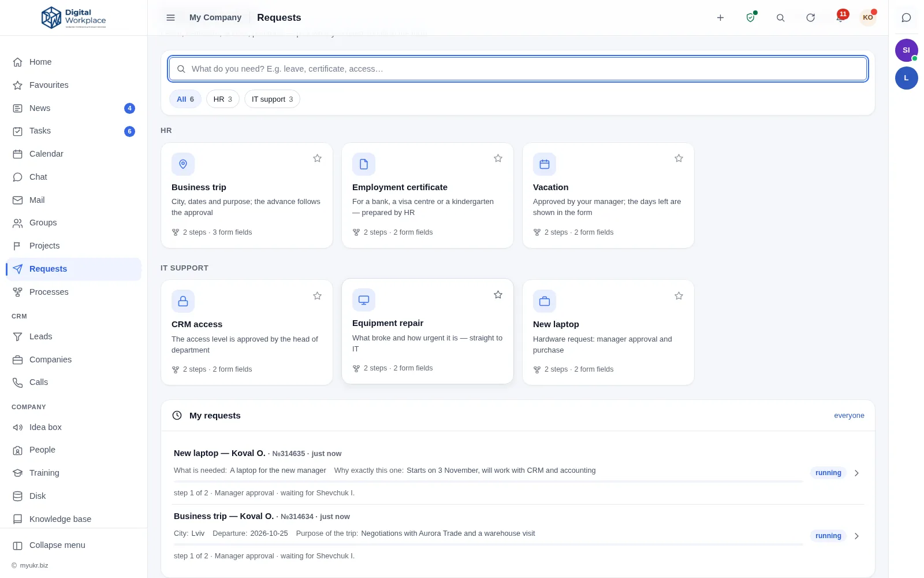Click the plus create icon
924x578 pixels.
pyautogui.click(x=720, y=17)
